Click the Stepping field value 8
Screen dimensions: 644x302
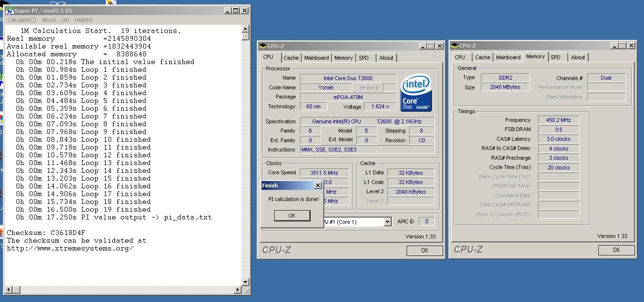point(421,131)
